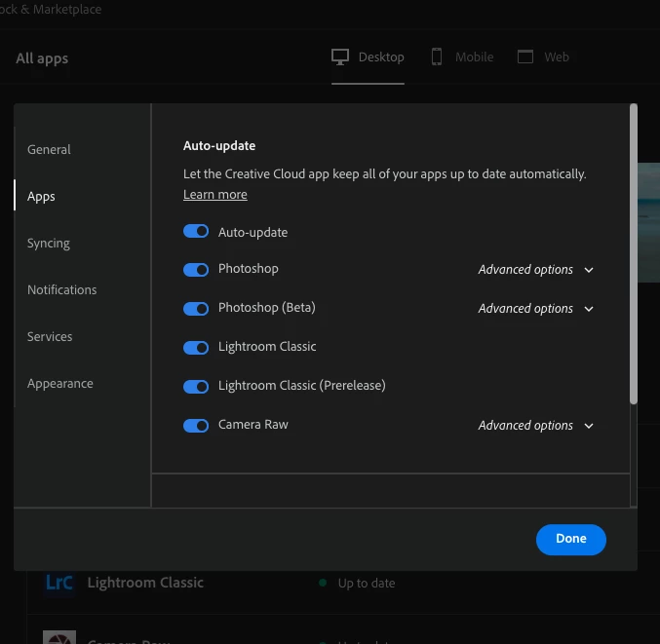Expand Advanced options for Photoshop

[x=535, y=270]
